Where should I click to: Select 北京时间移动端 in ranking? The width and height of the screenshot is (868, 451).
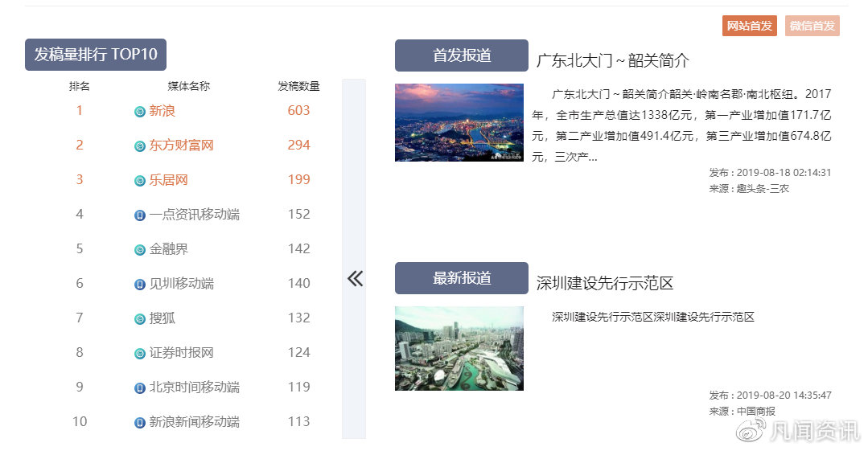[195, 387]
